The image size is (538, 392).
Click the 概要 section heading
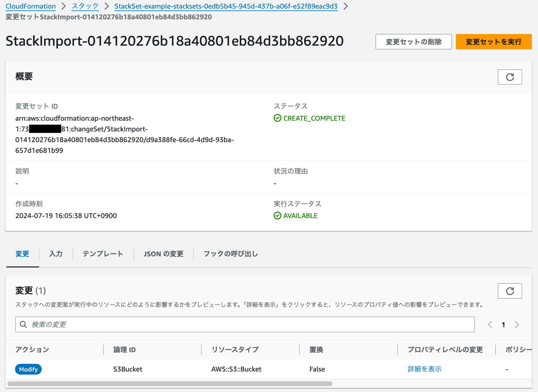[x=24, y=77]
